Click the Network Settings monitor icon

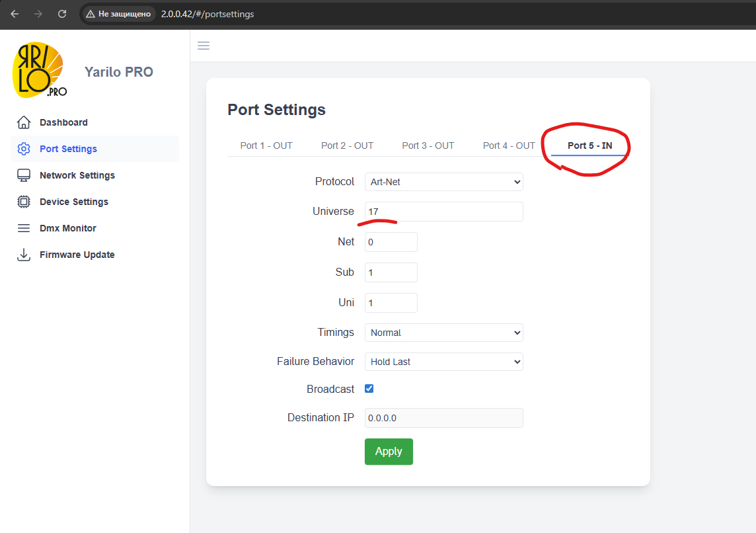pyautogui.click(x=24, y=175)
